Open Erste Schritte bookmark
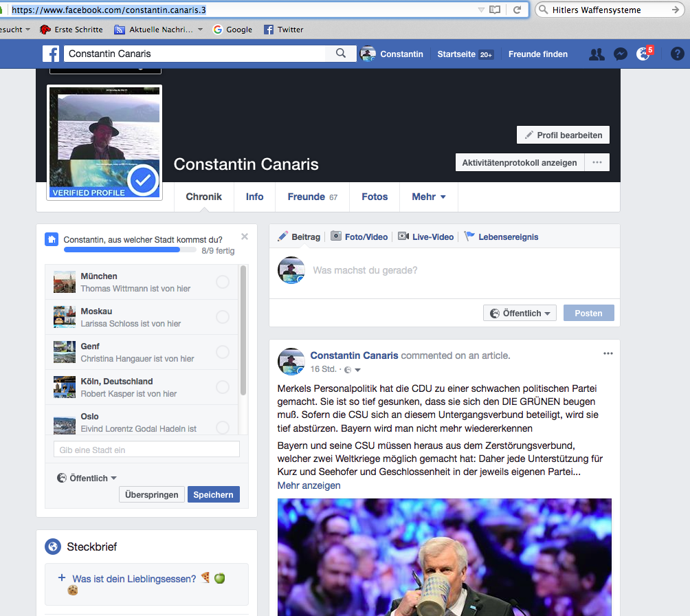690x616 pixels. click(71, 30)
